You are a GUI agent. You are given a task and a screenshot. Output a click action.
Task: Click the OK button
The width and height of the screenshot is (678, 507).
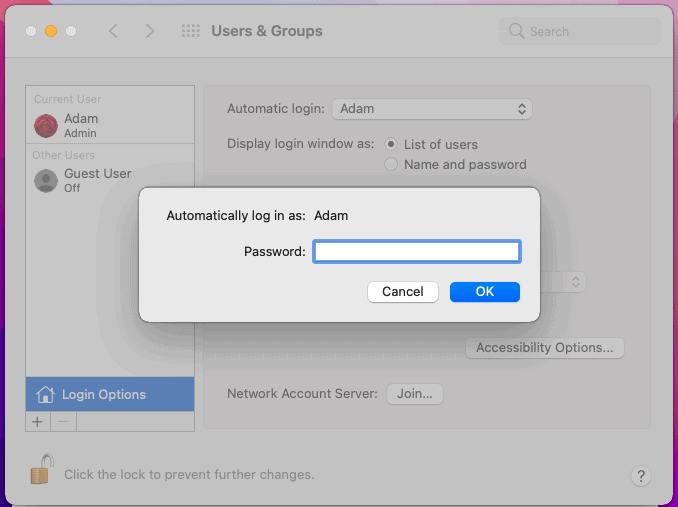(x=485, y=292)
